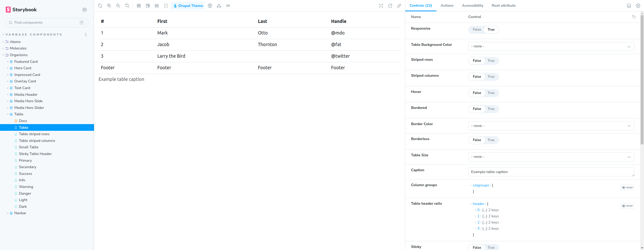The image size is (644, 250).
Task: Change the addons panel orientation
Action: (629, 6)
